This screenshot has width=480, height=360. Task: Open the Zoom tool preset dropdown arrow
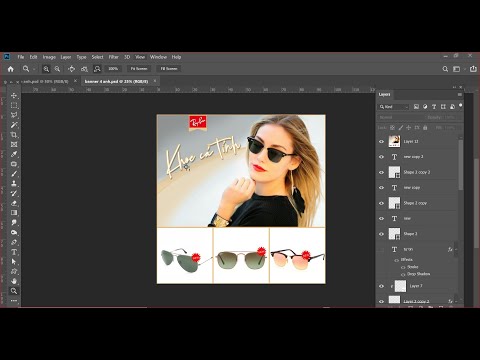pyautogui.click(x=34, y=69)
